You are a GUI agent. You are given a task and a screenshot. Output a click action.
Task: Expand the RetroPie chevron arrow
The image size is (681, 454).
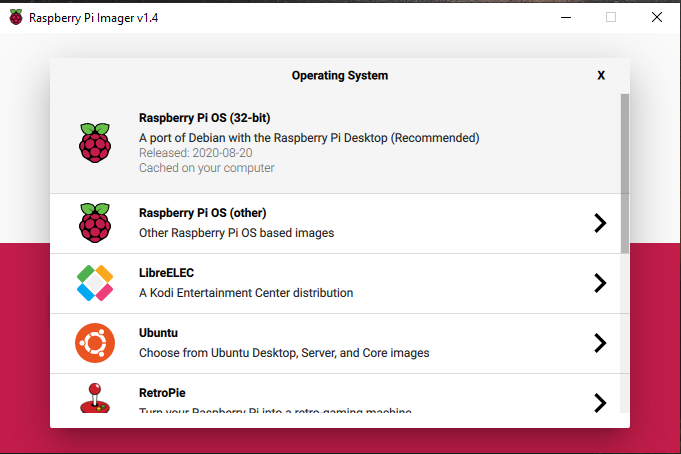(600, 403)
